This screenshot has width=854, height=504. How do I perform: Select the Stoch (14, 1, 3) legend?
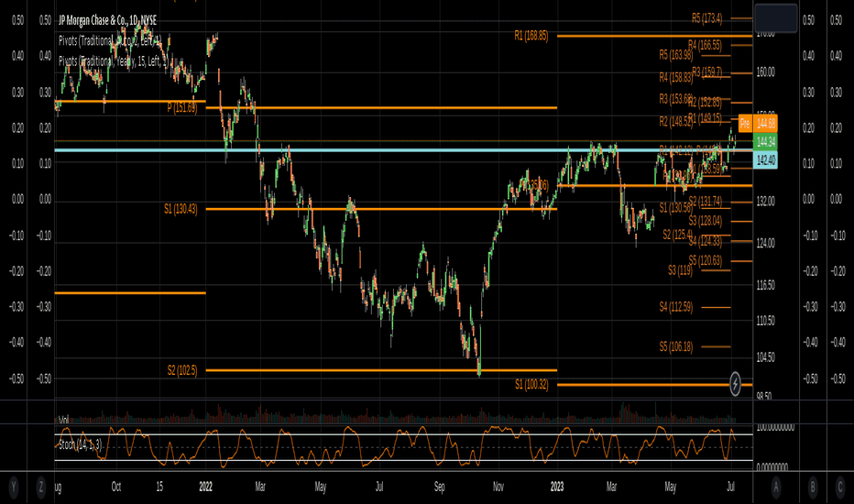point(80,445)
